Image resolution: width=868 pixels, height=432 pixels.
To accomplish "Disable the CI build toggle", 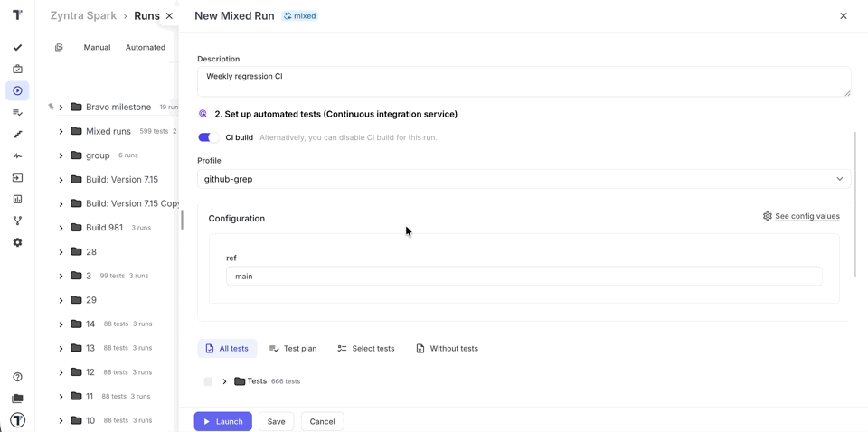I will tap(208, 137).
